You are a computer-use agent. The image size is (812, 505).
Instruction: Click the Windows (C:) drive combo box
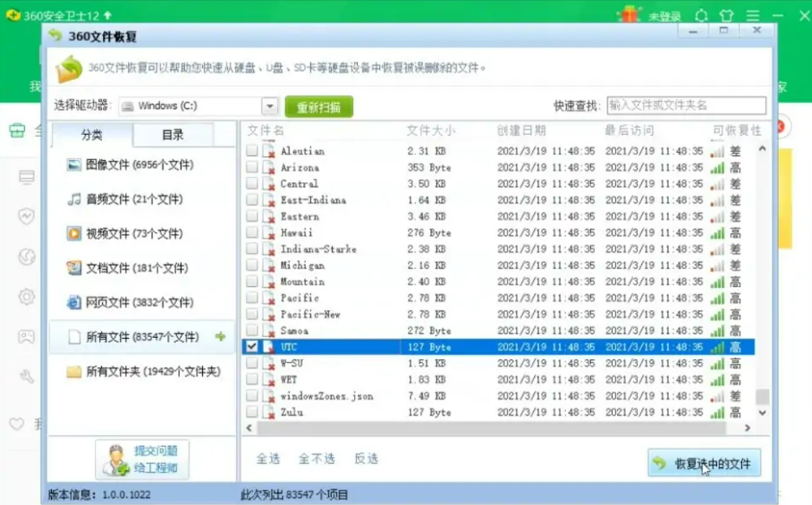[x=199, y=106]
